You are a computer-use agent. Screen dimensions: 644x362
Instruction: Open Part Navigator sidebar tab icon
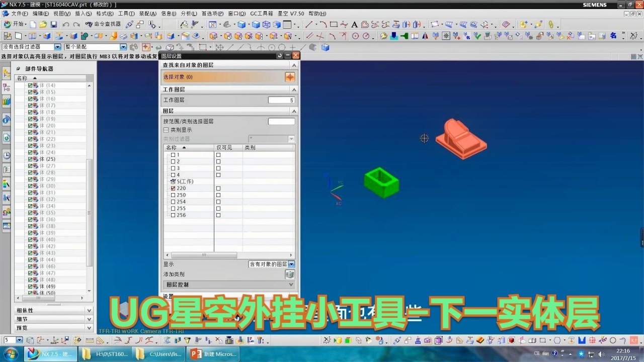[x=7, y=87]
